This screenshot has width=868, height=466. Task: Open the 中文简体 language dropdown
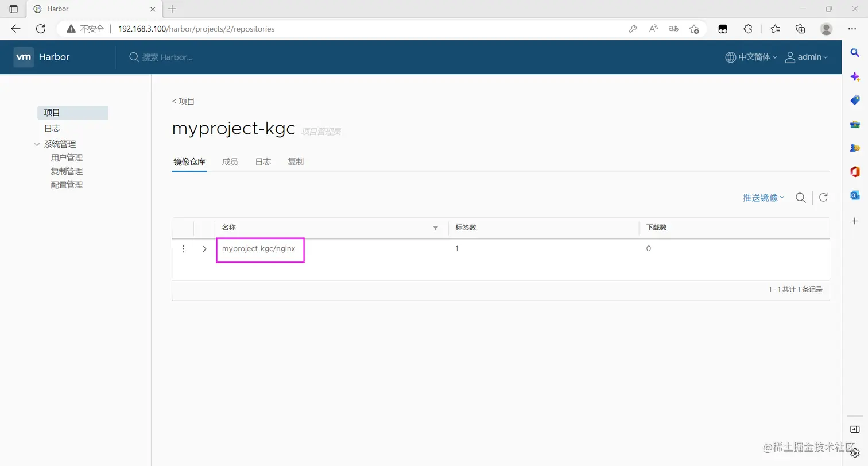pos(757,57)
